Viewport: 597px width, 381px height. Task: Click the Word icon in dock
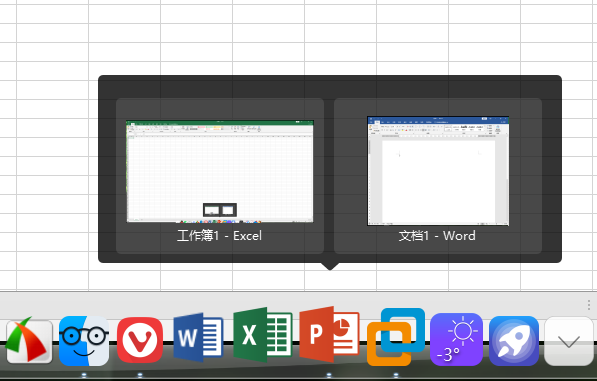point(198,337)
